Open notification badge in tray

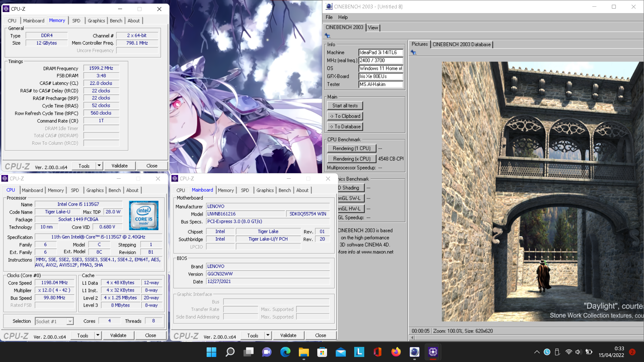pyautogui.click(x=632, y=352)
